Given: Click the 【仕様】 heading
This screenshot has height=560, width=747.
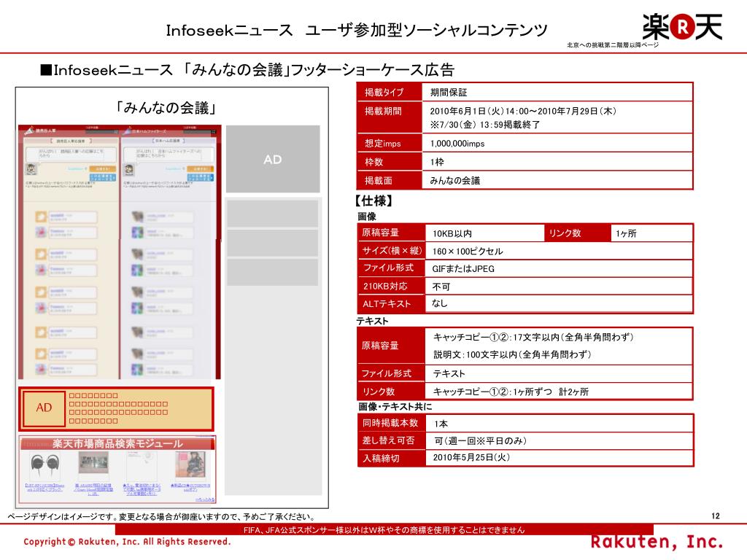Looking at the screenshot, I should coord(373,201).
